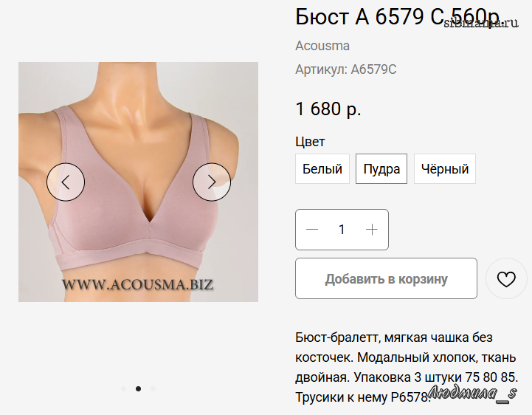The width and height of the screenshot is (532, 415).
Task: Select Белый color option
Action: click(322, 169)
